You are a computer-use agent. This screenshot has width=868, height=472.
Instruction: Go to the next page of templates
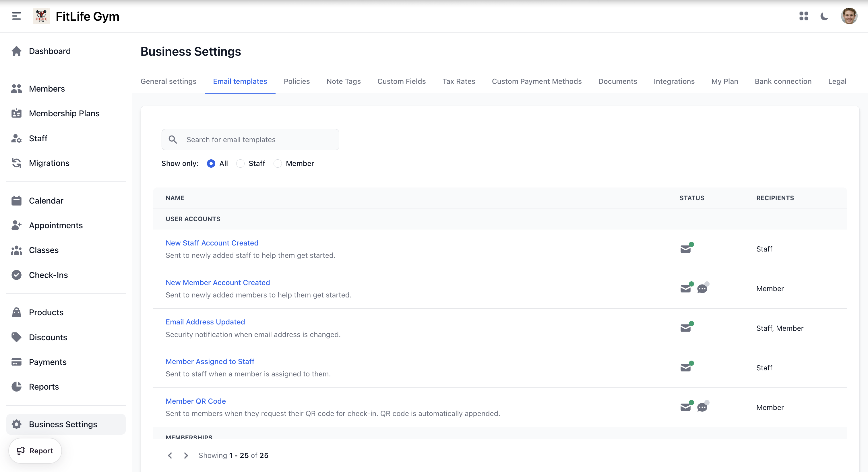[x=186, y=455]
